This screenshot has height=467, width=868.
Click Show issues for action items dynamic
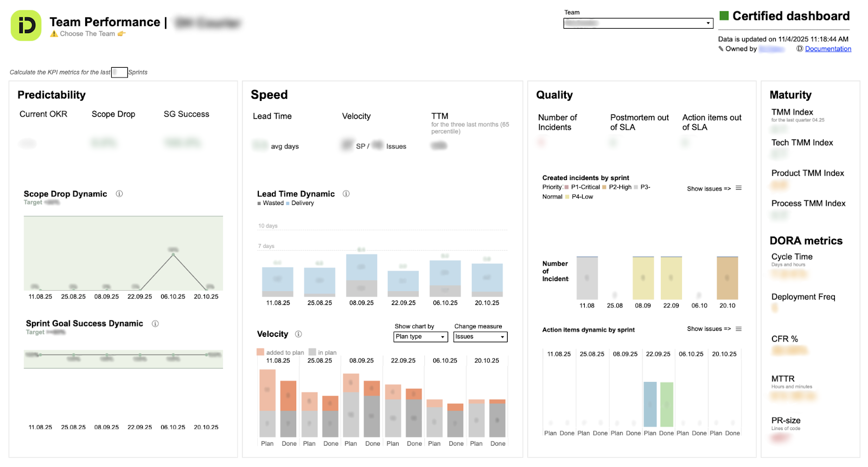click(x=709, y=329)
